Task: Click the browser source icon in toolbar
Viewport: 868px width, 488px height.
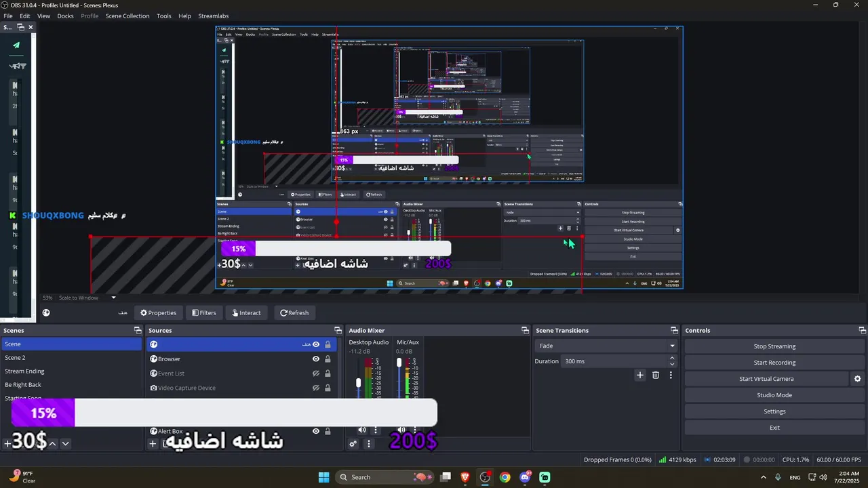Action: tap(46, 313)
